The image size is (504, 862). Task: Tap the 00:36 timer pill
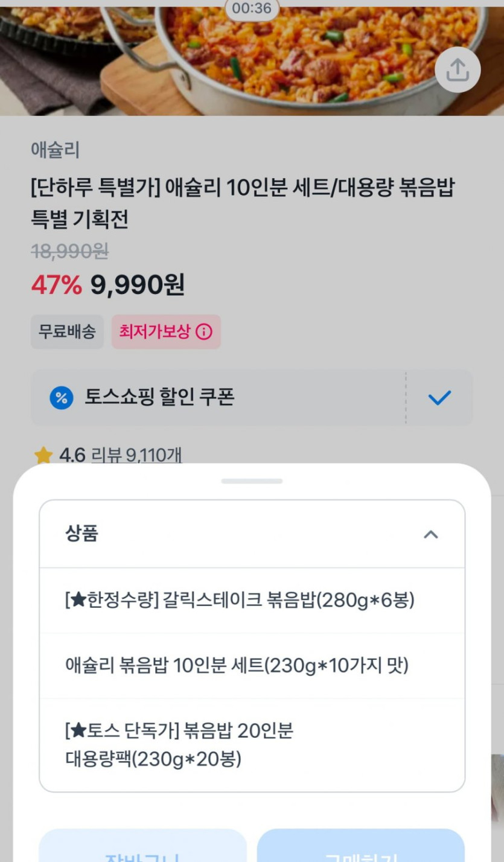click(x=252, y=8)
